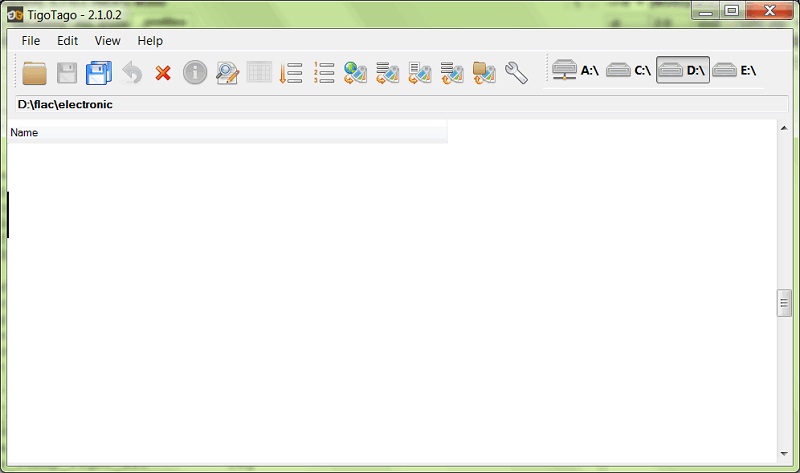The width and height of the screenshot is (800, 473).
Task: Click the grey single floppy save icon
Action: (67, 73)
